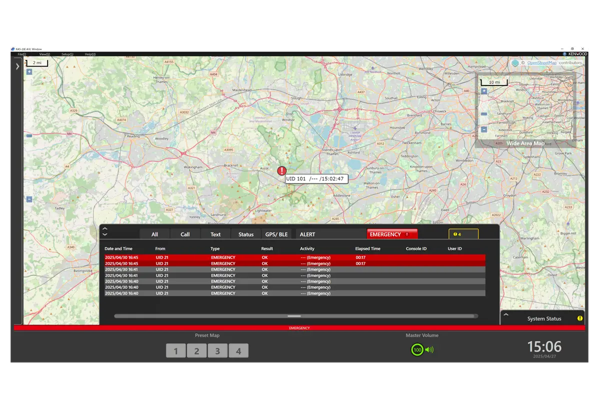This screenshot has height=410, width=600.
Task: Click the emergency alert marker on map
Action: pos(282,171)
